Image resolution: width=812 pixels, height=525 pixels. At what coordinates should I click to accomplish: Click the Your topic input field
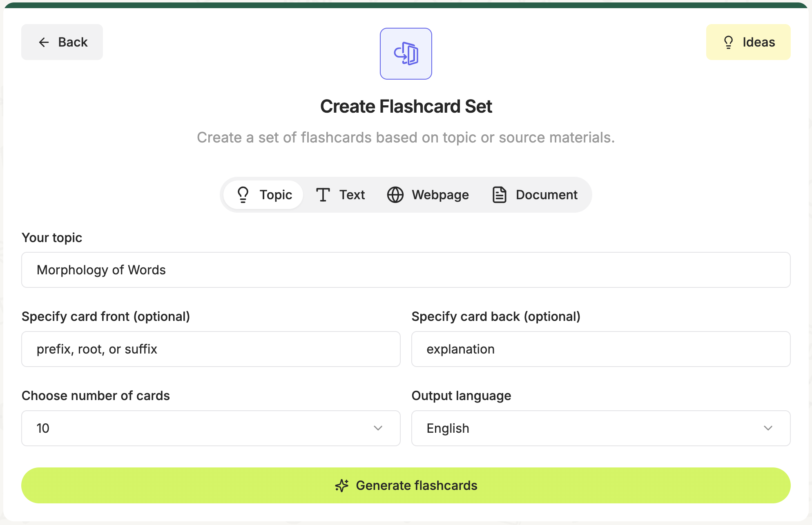pos(406,270)
